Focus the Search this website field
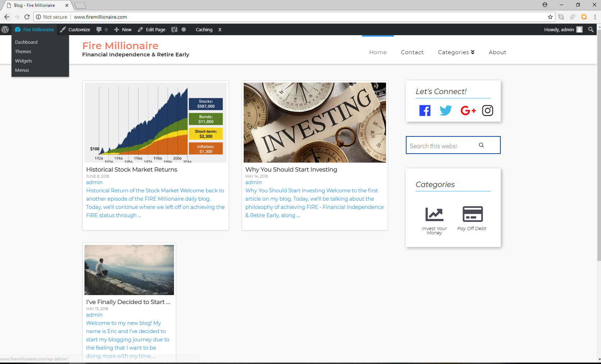The width and height of the screenshot is (601, 364). point(441,145)
